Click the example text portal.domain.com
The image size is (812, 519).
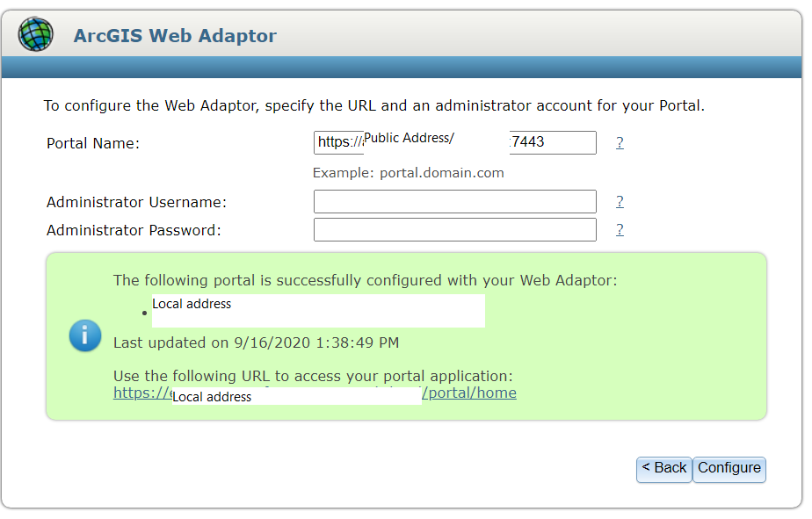click(408, 173)
